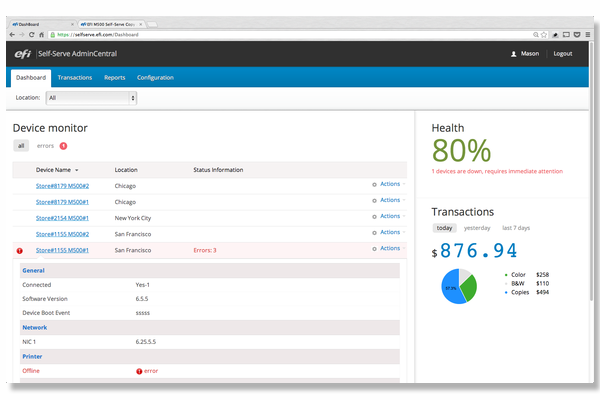Screen dimensions: 600x400
Task: Click the Logout link
Action: pyautogui.click(x=562, y=54)
